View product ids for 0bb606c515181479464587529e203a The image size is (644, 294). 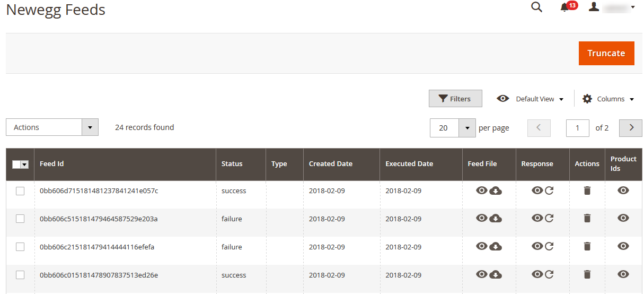click(x=623, y=218)
